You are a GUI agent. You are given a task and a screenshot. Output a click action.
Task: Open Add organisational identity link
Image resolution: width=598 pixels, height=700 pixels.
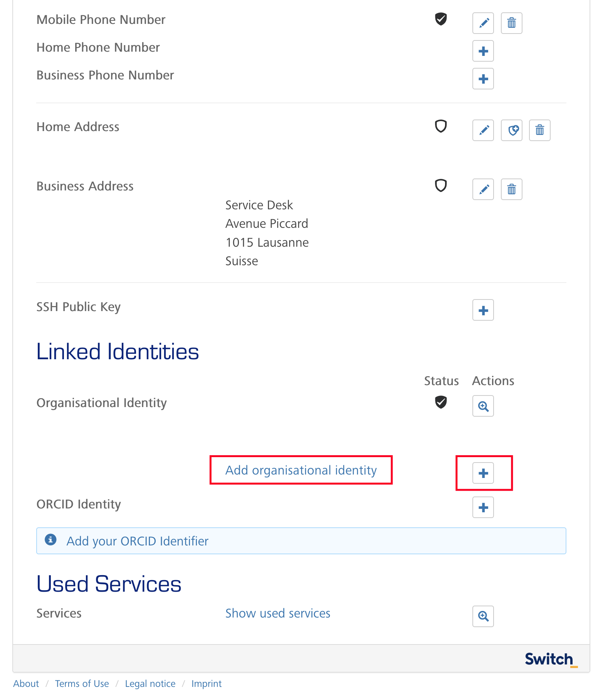301,470
